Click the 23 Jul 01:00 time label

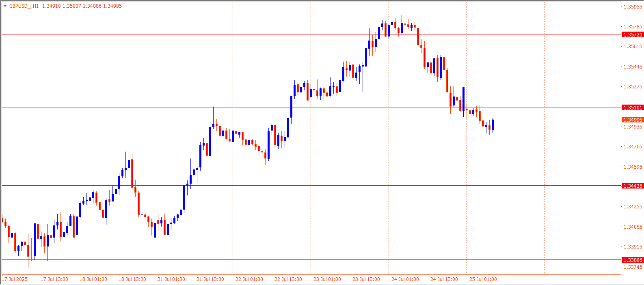tap(327, 279)
